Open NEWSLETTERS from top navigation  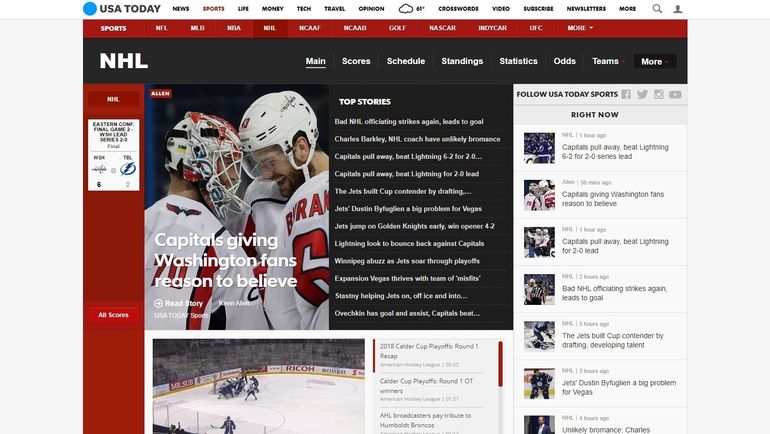[586, 9]
